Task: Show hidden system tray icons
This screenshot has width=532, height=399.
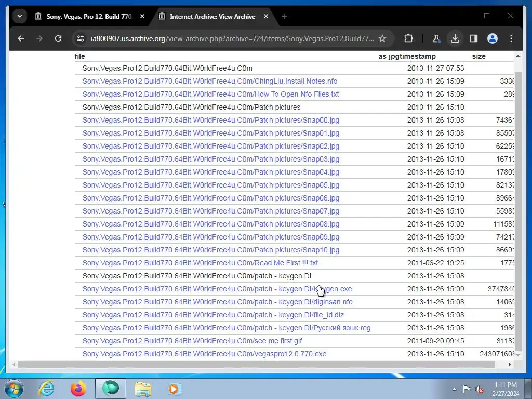Action: point(454,389)
